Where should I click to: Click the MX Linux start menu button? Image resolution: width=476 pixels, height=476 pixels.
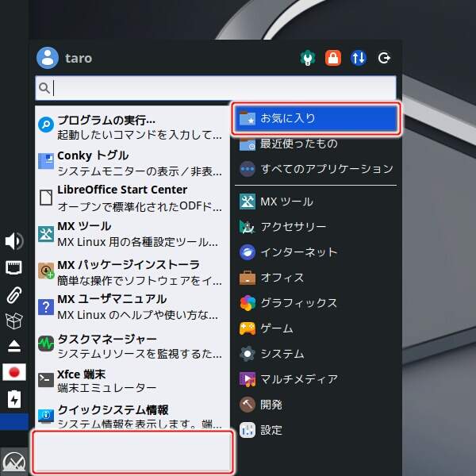[x=14, y=460]
